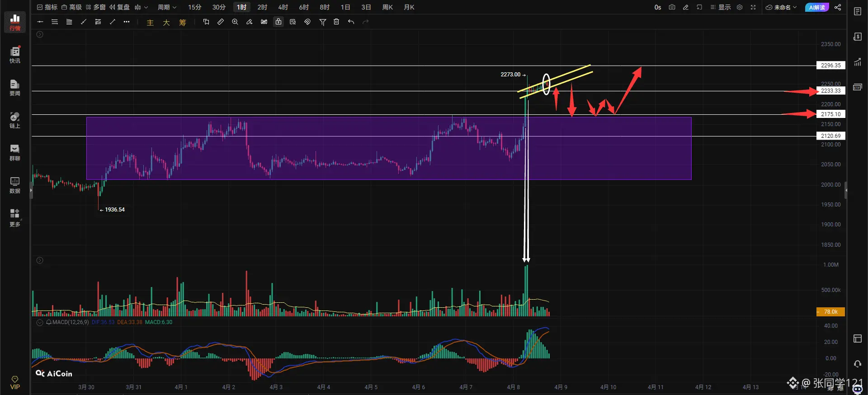Viewport: 868px width, 395px height.
Task: Select the ruler measurement tool
Action: 221,22
